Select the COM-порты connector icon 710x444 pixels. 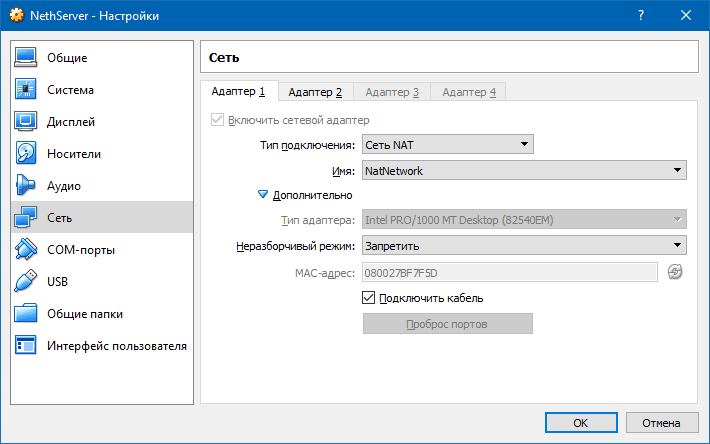tap(26, 250)
